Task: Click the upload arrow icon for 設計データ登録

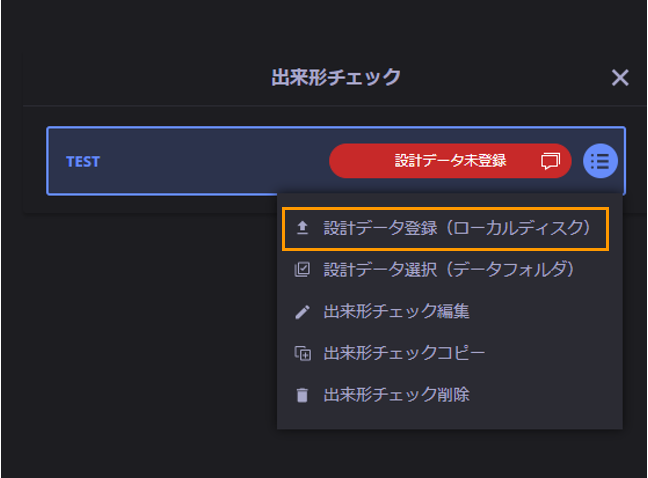Action: point(303,228)
